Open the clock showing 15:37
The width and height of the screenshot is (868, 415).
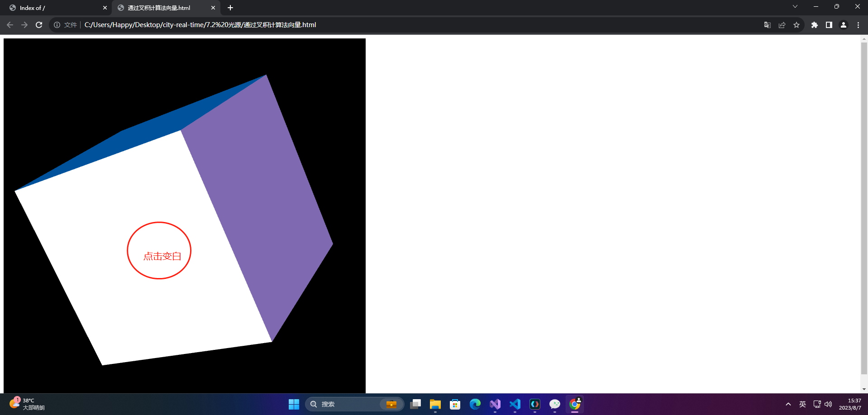(x=850, y=404)
